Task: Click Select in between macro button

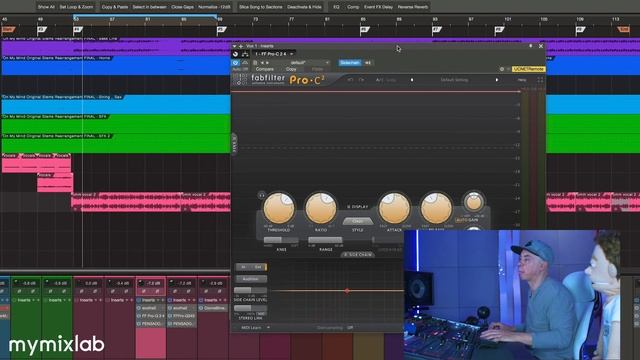Action: pyautogui.click(x=149, y=7)
